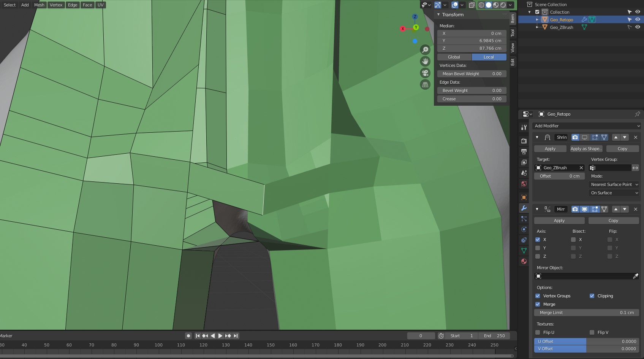Switch transform orientation to Global
The width and height of the screenshot is (644, 359).
454,57
